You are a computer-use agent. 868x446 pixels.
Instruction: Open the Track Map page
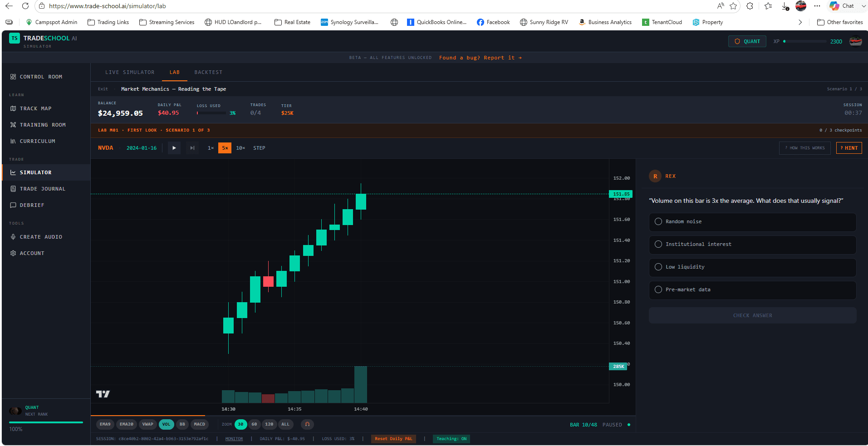point(35,108)
